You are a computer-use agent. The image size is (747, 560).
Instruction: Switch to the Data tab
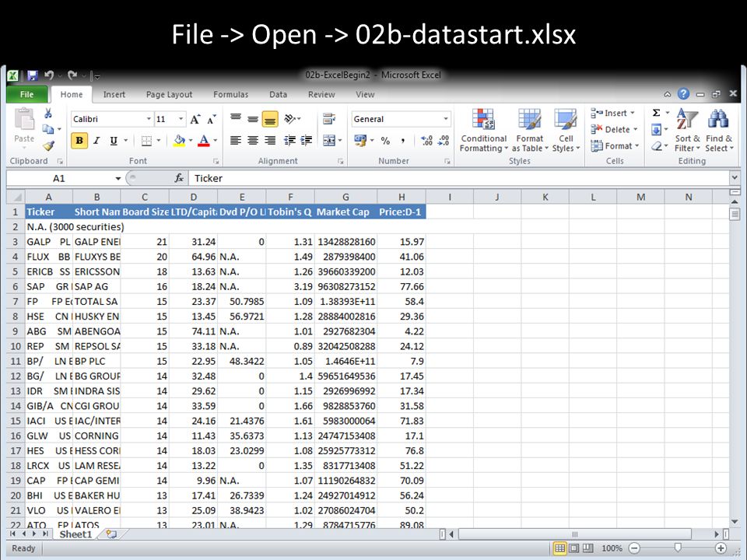279,94
